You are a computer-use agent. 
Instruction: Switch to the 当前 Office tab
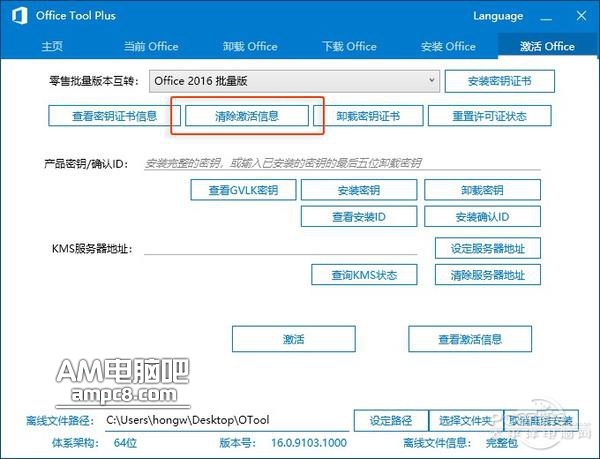pyautogui.click(x=151, y=46)
